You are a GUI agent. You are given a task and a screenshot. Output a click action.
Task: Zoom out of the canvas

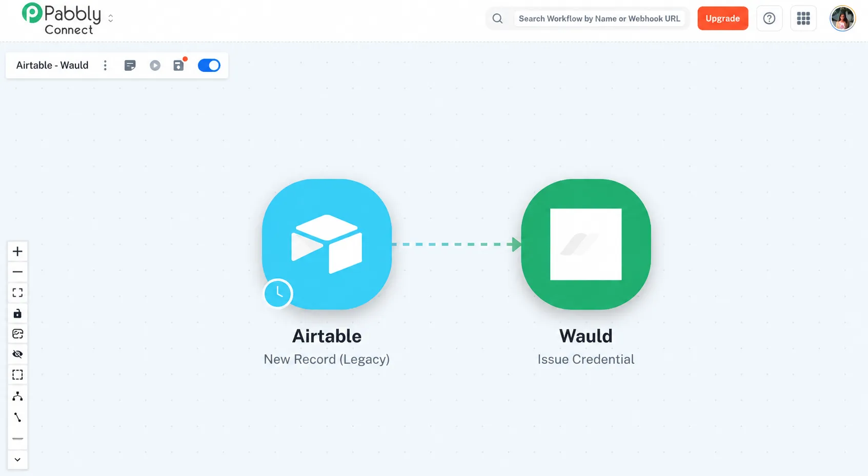click(x=17, y=272)
